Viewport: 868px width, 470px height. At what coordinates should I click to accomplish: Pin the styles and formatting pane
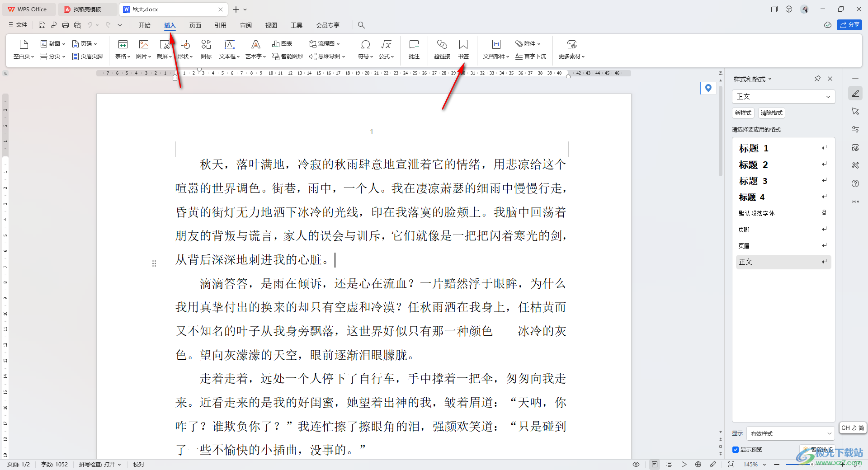[x=817, y=79]
